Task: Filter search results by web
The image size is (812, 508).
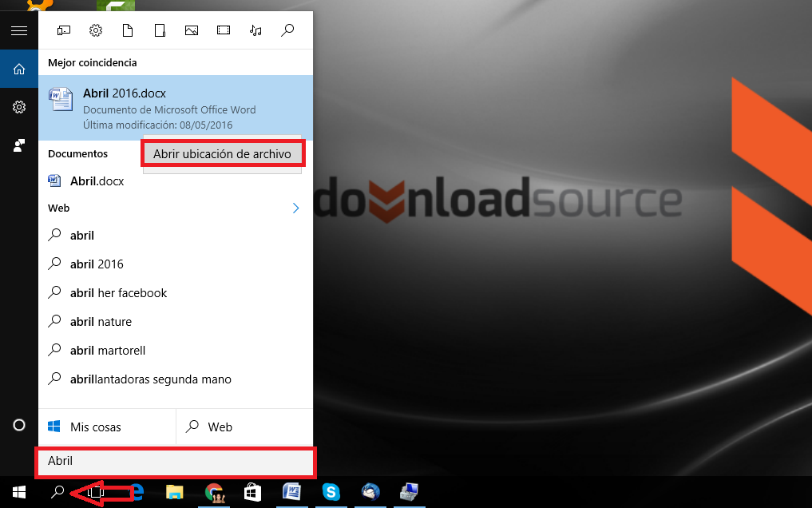Action: (287, 30)
